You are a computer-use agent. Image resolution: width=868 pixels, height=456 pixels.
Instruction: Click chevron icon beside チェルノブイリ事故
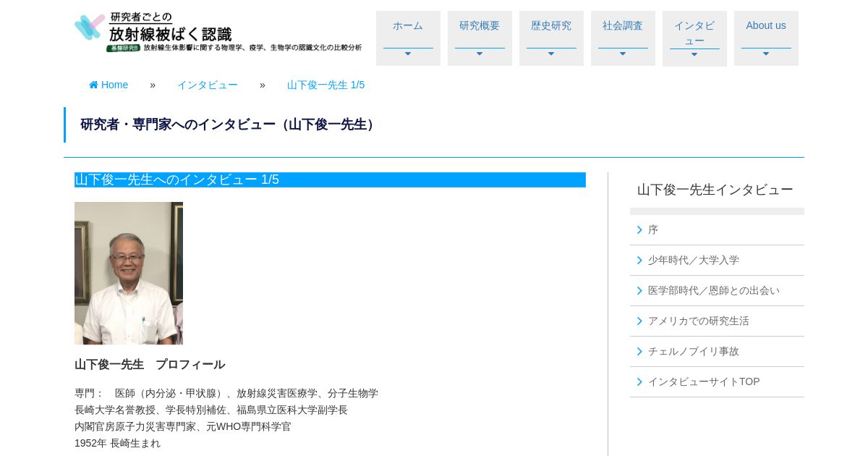point(639,351)
